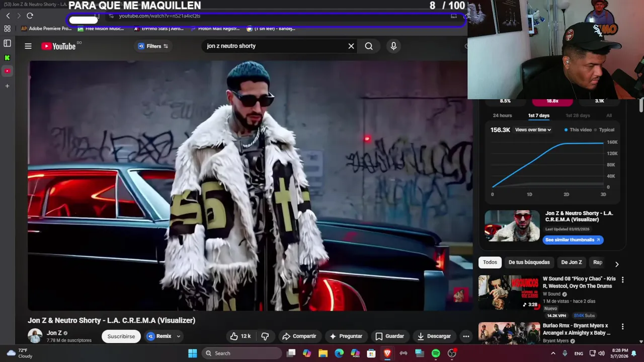The width and height of the screenshot is (644, 362).
Task: Open the YouTube hamburger guide menu
Action: [28, 46]
